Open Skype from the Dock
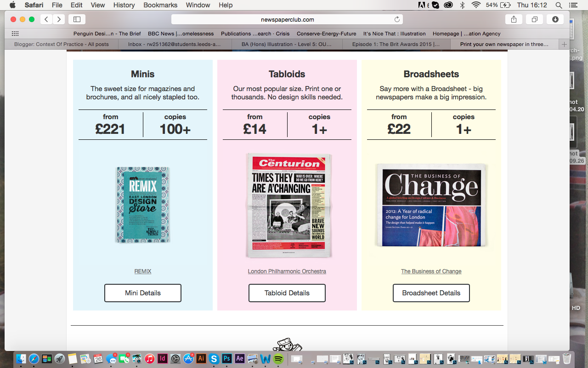Image resolution: width=588 pixels, height=368 pixels. pos(214,359)
